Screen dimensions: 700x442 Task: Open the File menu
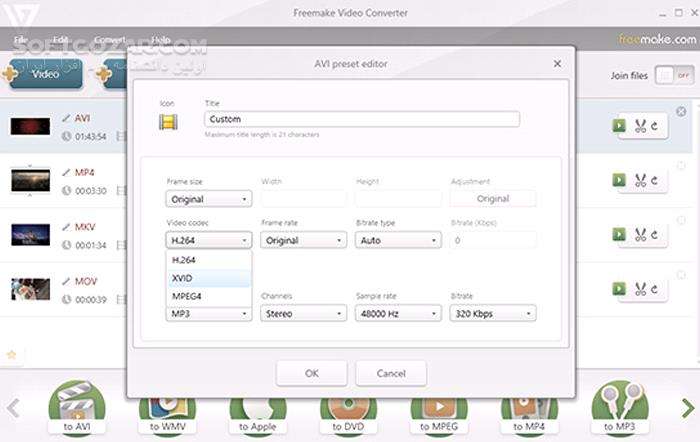21,40
